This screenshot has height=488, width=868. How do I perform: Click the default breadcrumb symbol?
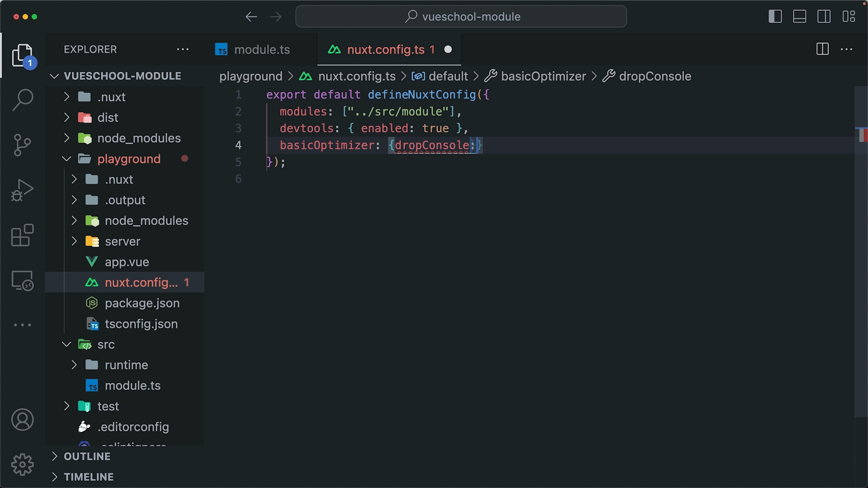pos(439,76)
